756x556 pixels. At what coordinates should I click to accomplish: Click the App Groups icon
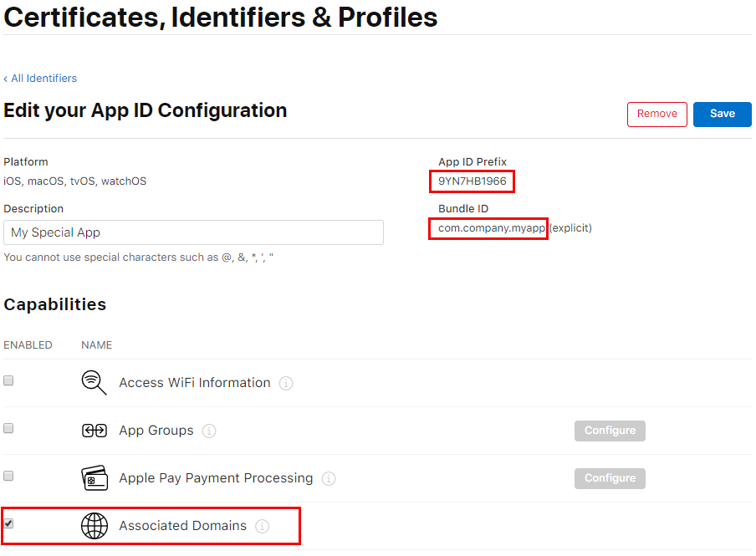coord(94,430)
